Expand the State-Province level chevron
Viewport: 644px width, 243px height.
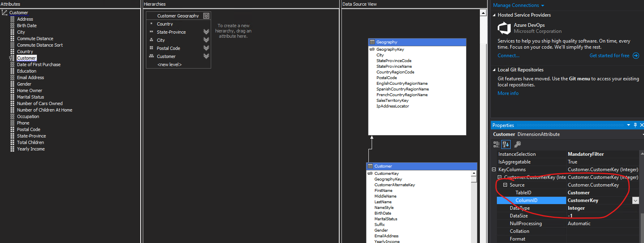(x=206, y=32)
